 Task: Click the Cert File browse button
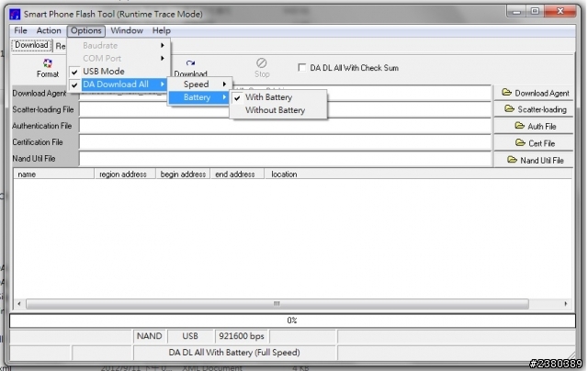tap(535, 142)
